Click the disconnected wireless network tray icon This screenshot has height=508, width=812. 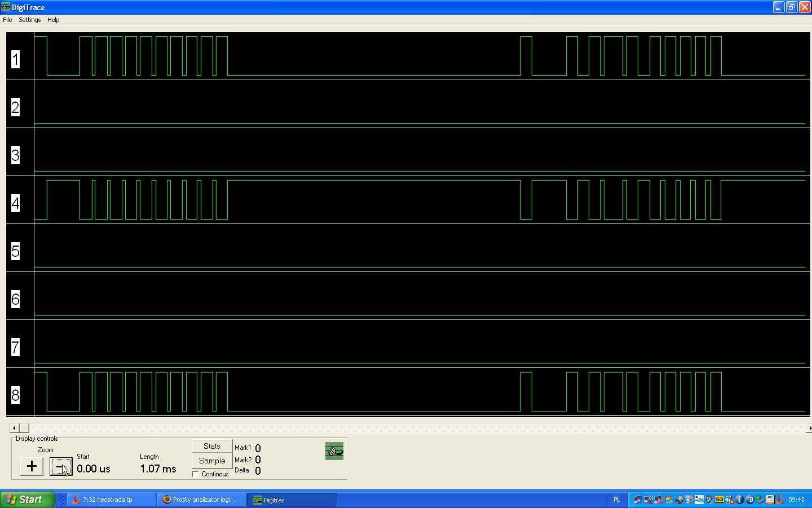[x=648, y=500]
